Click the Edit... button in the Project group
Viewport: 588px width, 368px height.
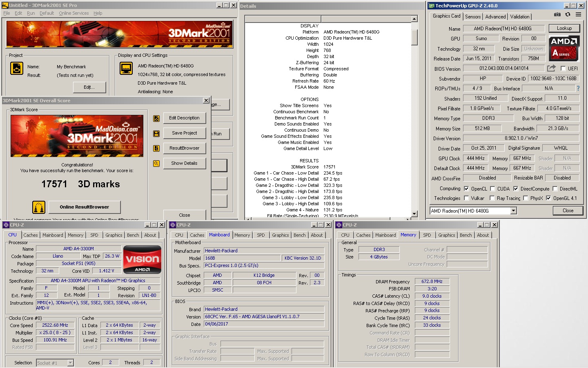pos(89,88)
